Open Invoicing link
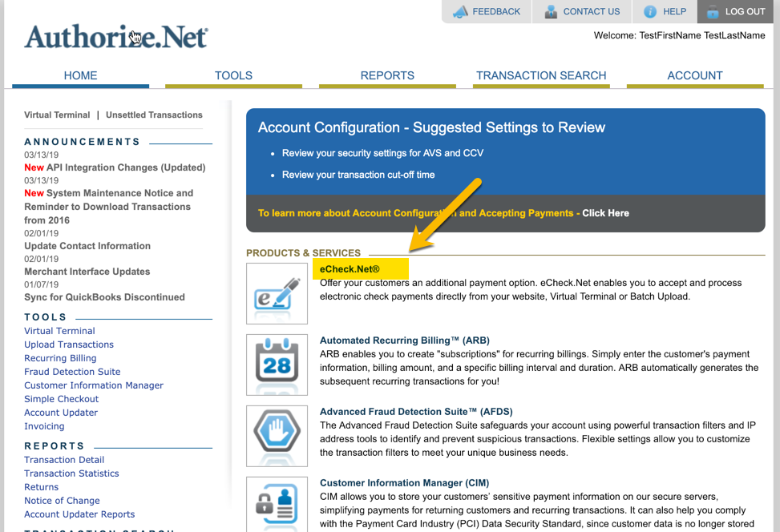The width and height of the screenshot is (780, 532). click(44, 426)
